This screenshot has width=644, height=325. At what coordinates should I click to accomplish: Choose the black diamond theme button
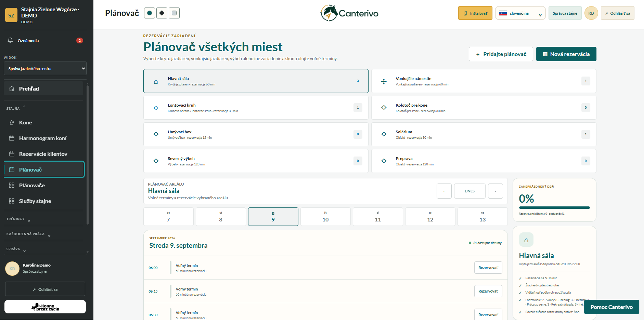coord(162,13)
